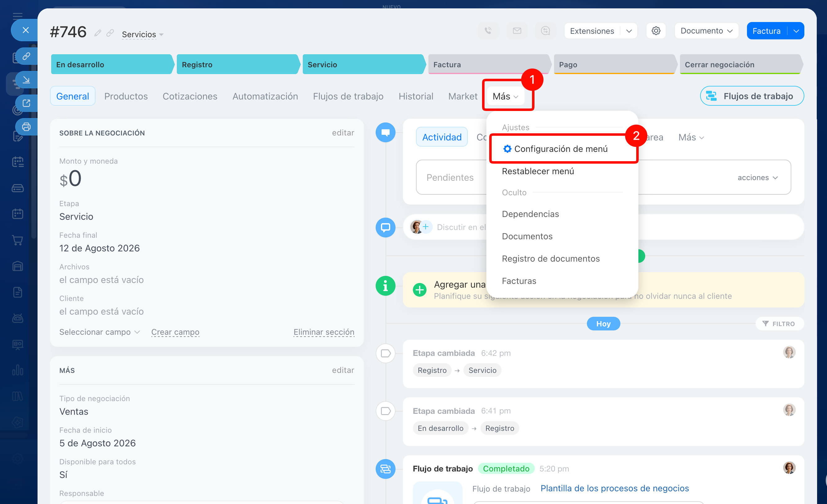Open the Más tab dropdown
The width and height of the screenshot is (827, 504).
tap(506, 96)
